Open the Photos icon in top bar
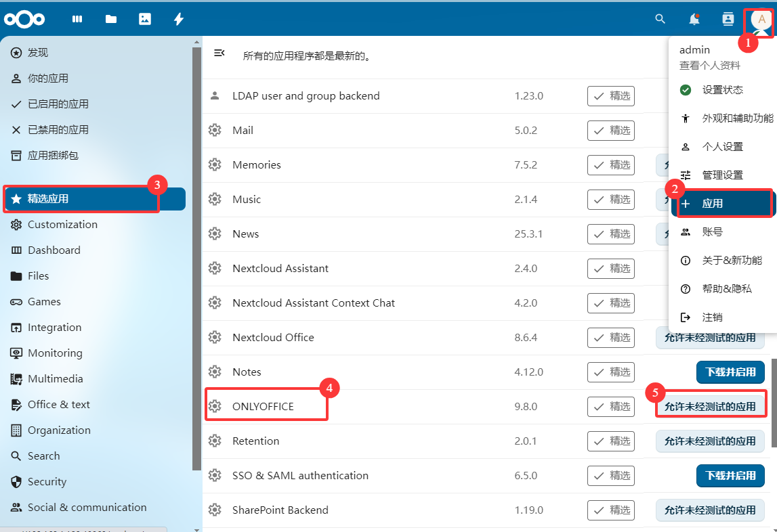The height and width of the screenshot is (532, 777). pos(145,19)
